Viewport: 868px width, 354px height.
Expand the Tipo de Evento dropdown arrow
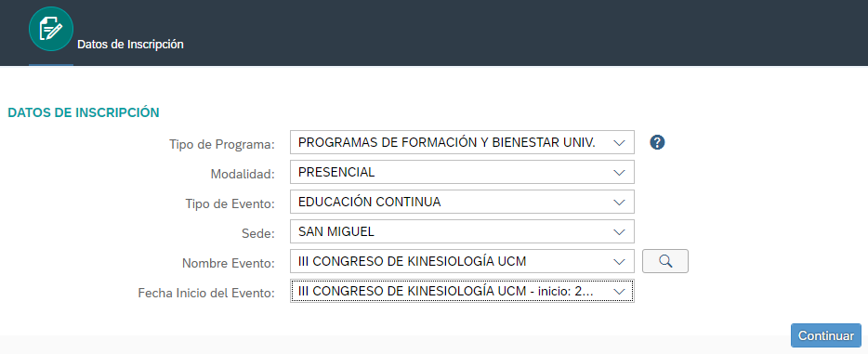pyautogui.click(x=619, y=203)
